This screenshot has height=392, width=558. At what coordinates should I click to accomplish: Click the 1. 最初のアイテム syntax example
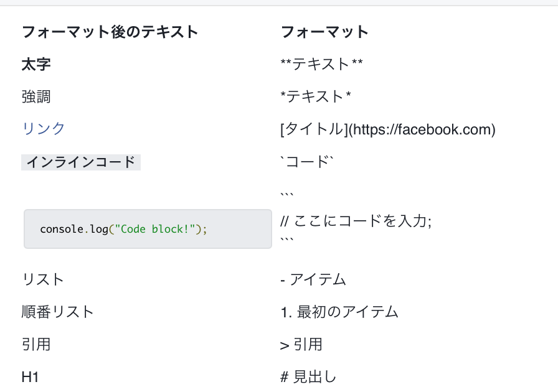(x=339, y=312)
